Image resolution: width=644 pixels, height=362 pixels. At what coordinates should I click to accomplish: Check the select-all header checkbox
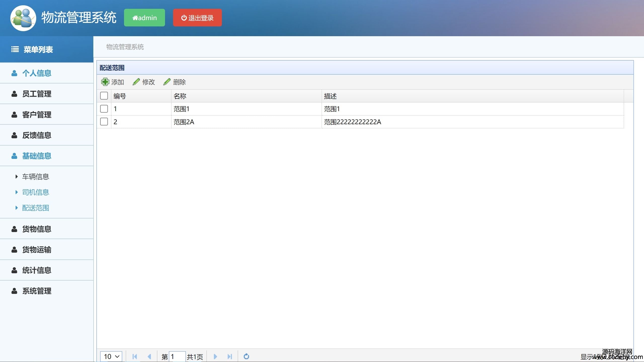pos(104,96)
